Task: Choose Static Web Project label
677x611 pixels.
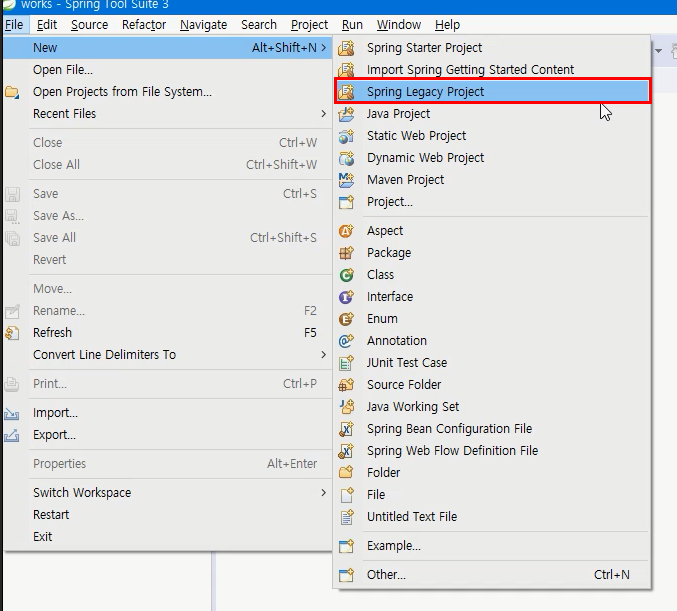Action: 416,136
